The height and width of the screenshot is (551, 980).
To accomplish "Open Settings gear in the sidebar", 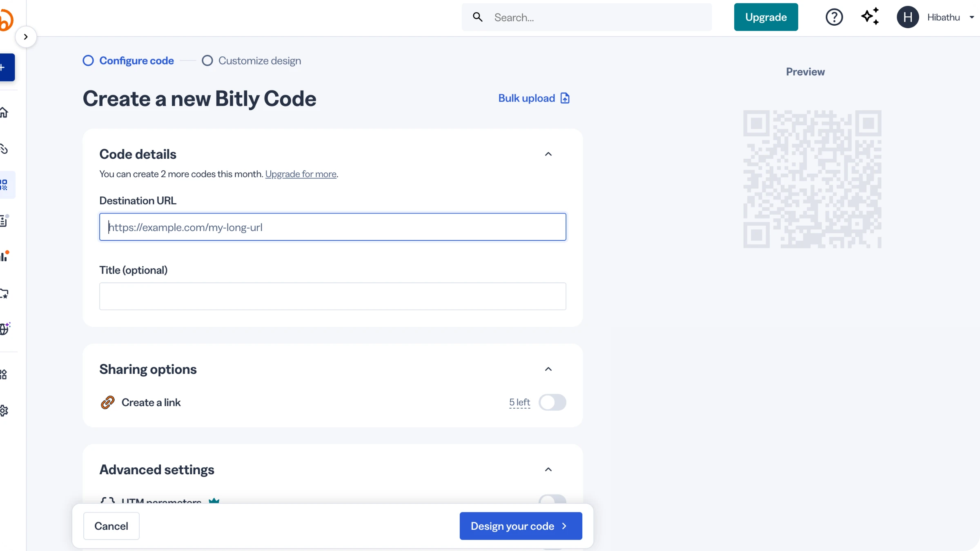I will tap(4, 411).
